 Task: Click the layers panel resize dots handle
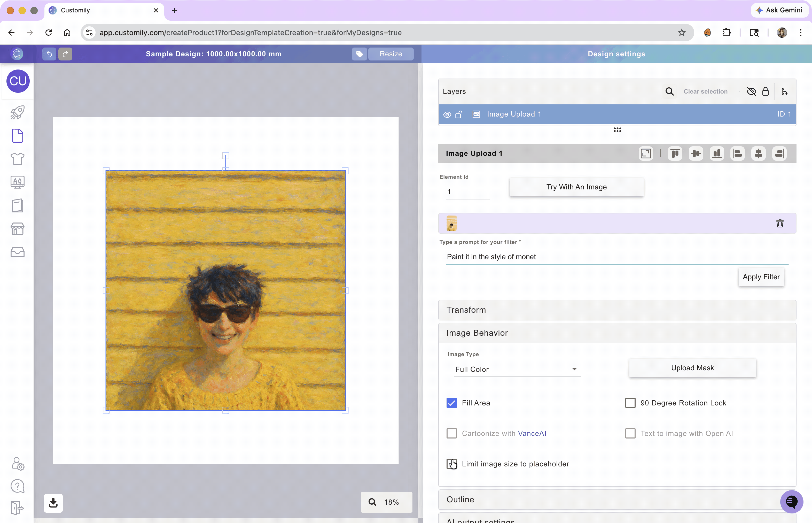tap(617, 130)
